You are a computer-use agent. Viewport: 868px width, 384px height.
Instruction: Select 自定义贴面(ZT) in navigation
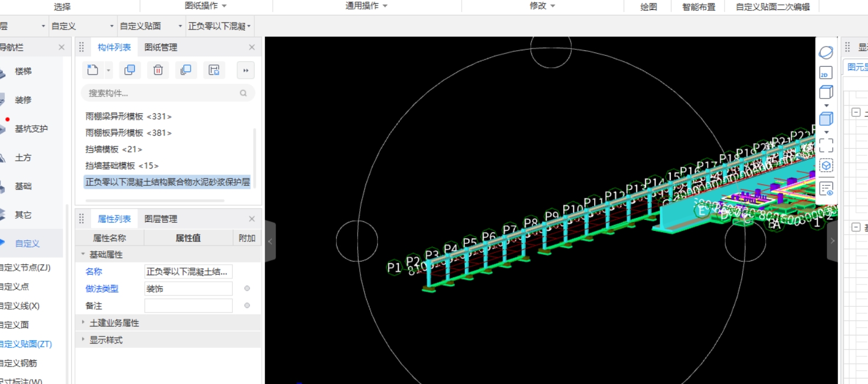tap(26, 344)
